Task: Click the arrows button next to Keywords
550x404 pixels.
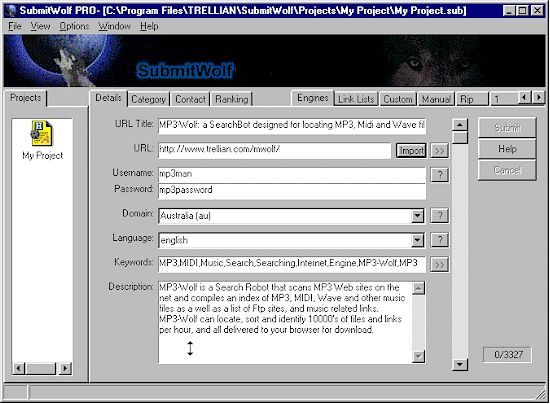Action: point(440,265)
